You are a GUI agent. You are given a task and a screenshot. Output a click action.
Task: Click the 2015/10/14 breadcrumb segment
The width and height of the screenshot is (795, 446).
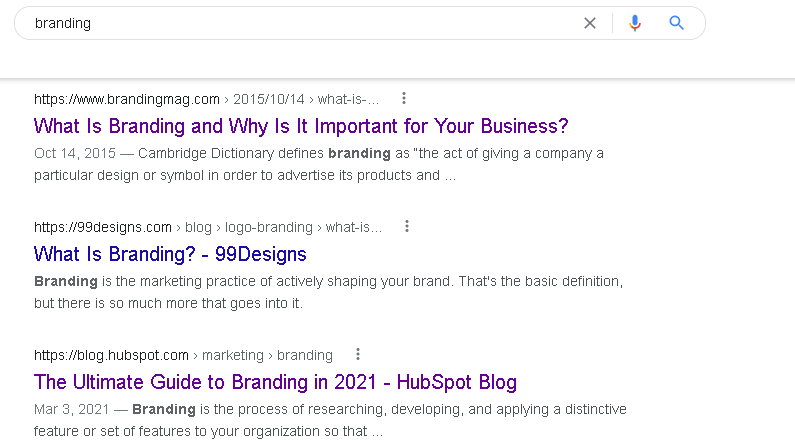click(269, 99)
